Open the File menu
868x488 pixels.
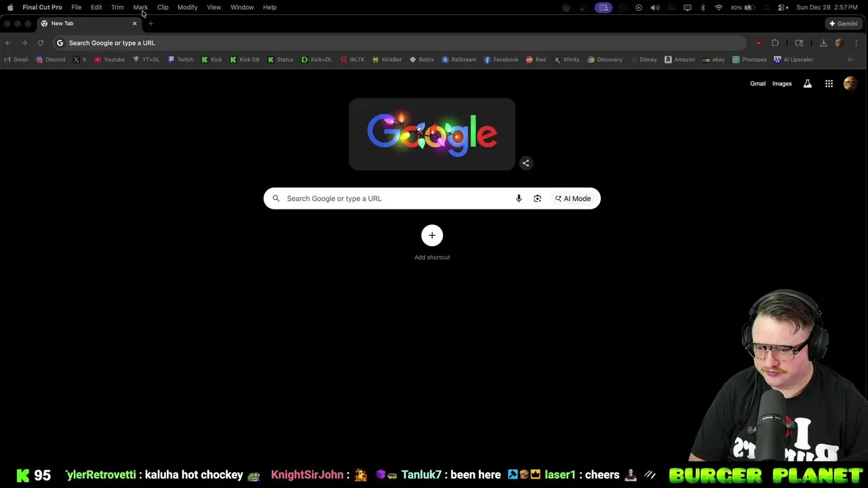[x=77, y=7]
